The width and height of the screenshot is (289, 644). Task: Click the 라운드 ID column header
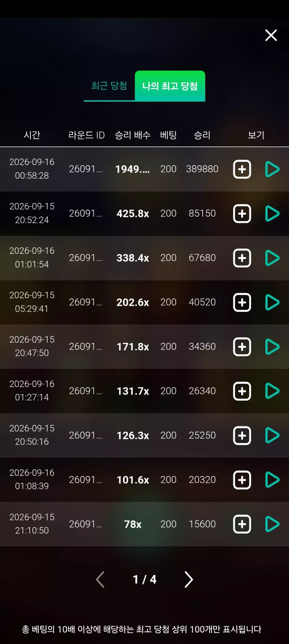[86, 135]
